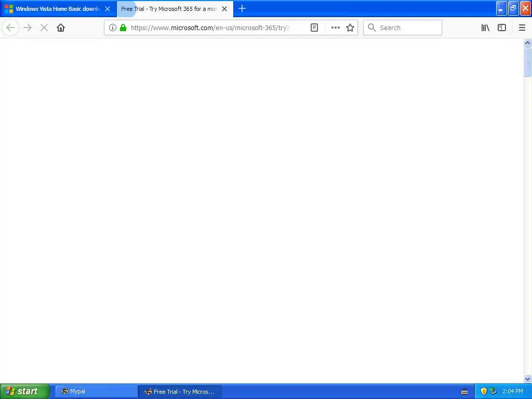
Task: Open the on-screen keyboard tray icon
Action: 464,392
